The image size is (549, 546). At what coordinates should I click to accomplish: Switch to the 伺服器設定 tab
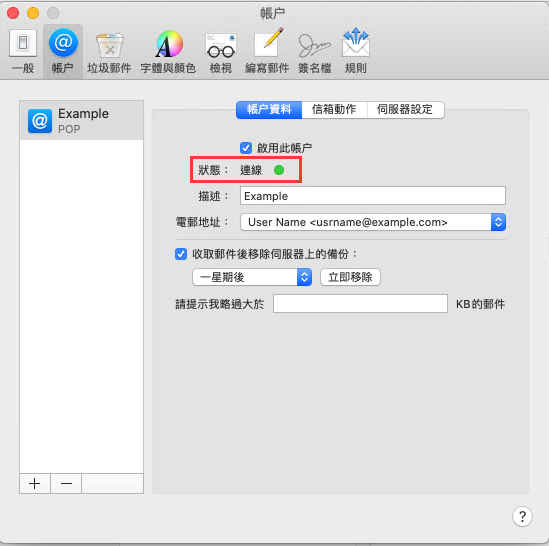coord(405,110)
